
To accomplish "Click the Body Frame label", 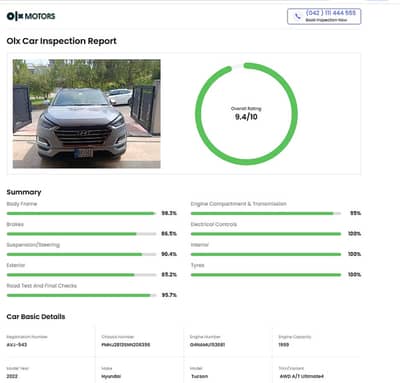I will [22, 204].
